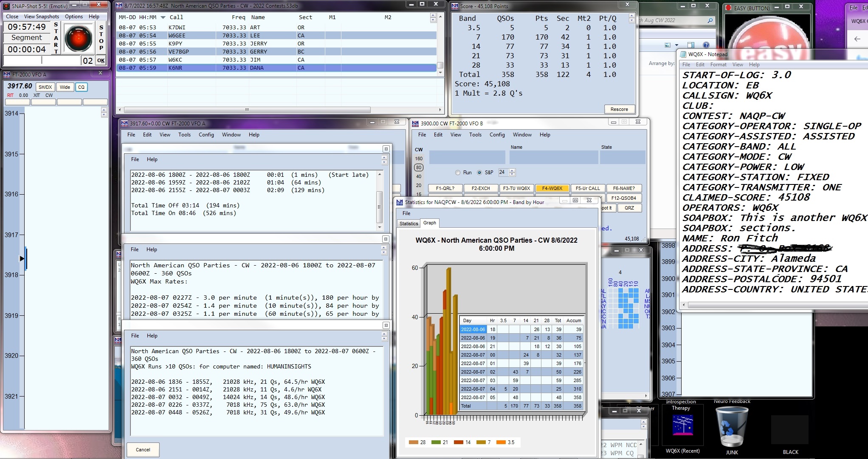
Task: Open Options menu in SNAP-Shot
Action: pos(74,17)
